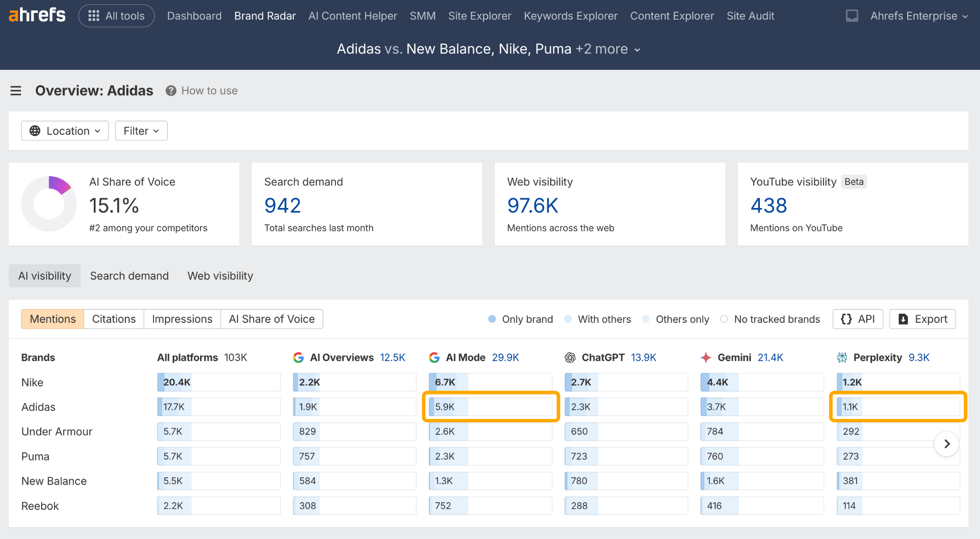The image size is (980, 539).
Task: Click the Adidas brand row label
Action: [x=38, y=407]
